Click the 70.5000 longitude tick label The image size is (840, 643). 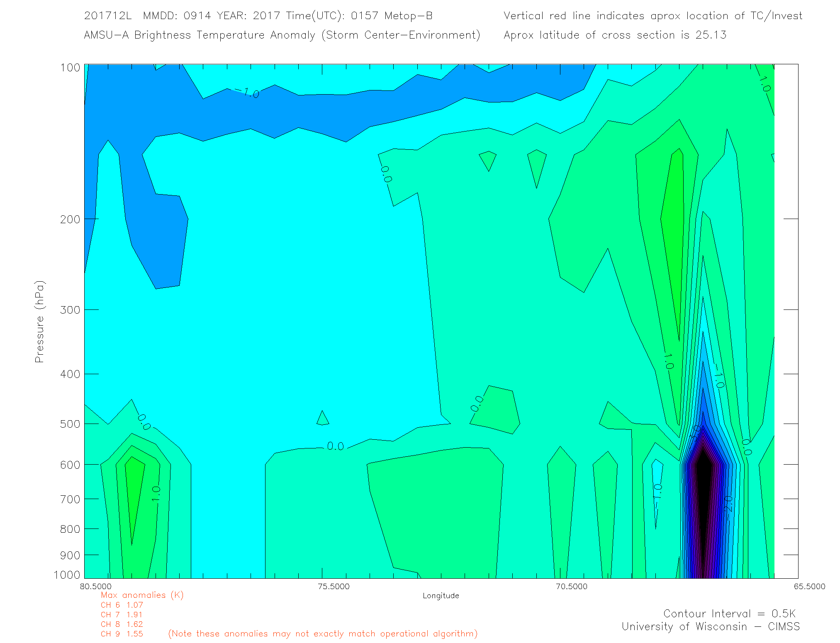pyautogui.click(x=572, y=587)
